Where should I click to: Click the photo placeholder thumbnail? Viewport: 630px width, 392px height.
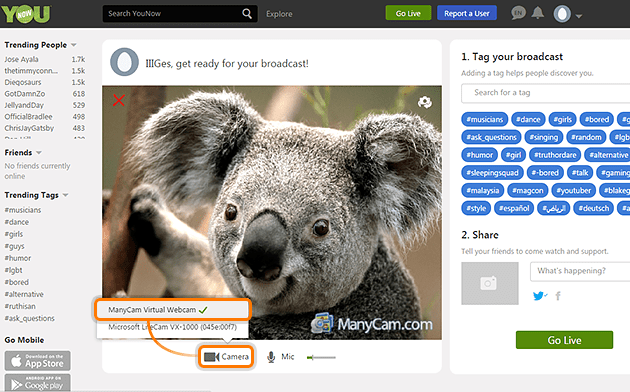point(489,283)
